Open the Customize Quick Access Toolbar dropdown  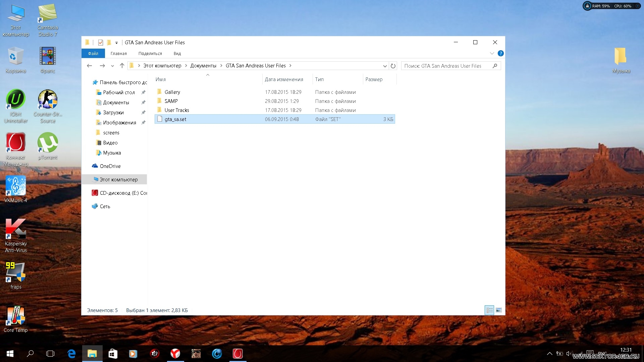[x=116, y=43]
